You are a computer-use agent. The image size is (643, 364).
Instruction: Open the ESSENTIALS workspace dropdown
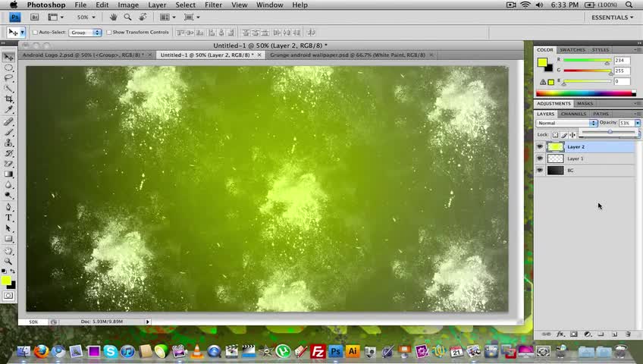point(612,17)
